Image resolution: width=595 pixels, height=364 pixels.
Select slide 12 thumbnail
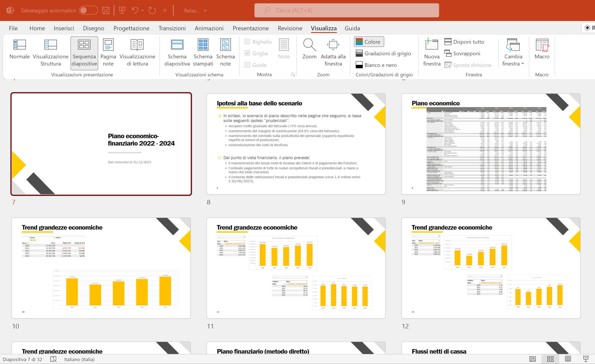491,268
